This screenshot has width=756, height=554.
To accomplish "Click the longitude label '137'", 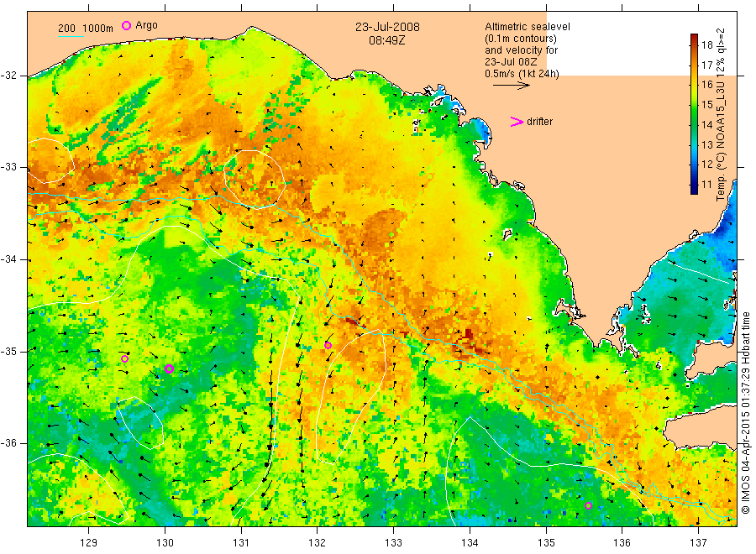I will point(699,543).
